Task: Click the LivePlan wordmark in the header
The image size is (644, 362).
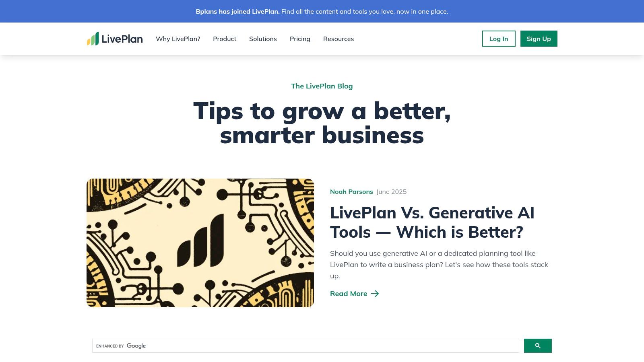Action: [x=122, y=39]
